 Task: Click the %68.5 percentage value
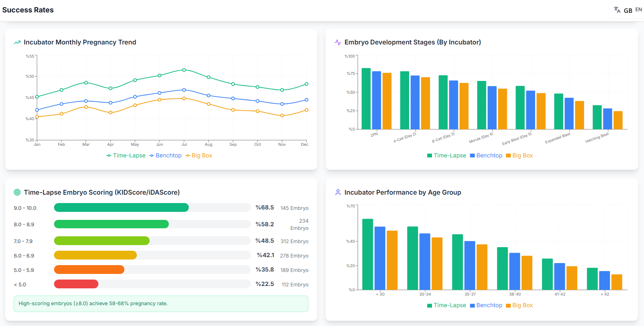click(x=265, y=207)
